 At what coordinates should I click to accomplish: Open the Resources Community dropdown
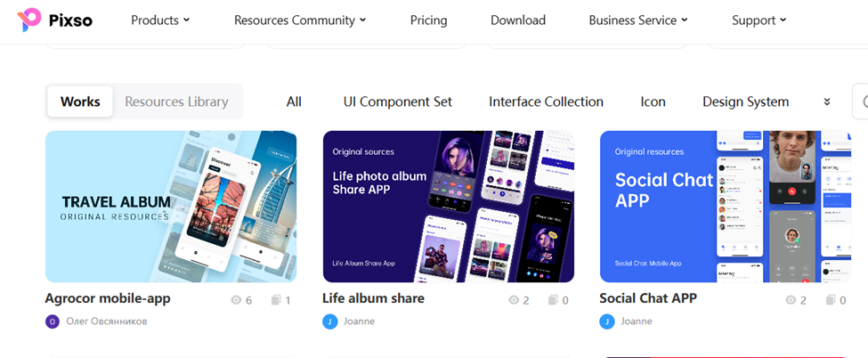click(x=300, y=20)
